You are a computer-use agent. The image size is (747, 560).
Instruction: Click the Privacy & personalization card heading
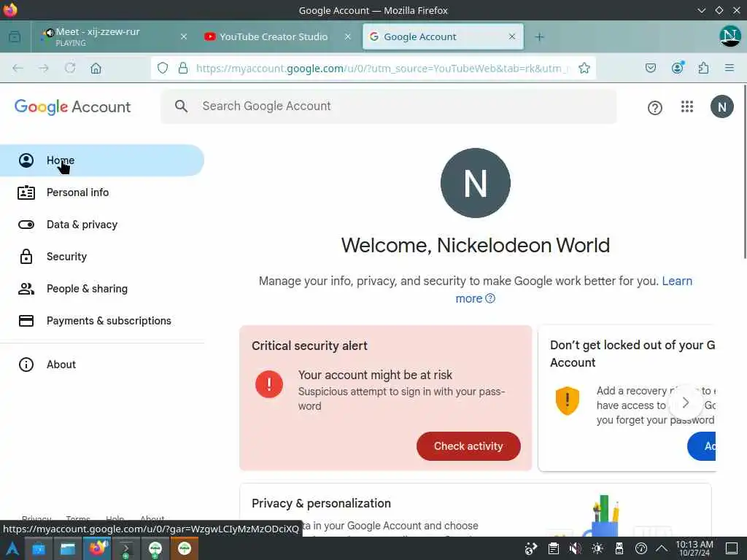[x=321, y=503]
